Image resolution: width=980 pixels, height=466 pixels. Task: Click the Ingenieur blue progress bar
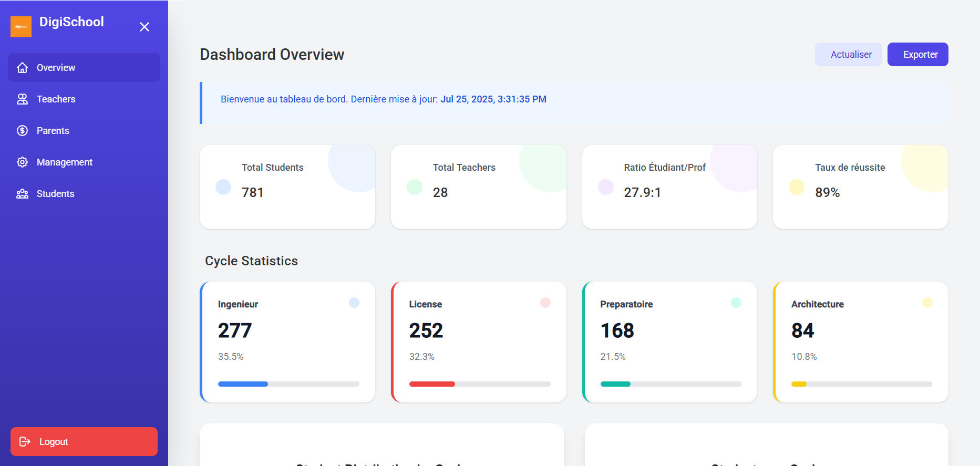point(243,384)
